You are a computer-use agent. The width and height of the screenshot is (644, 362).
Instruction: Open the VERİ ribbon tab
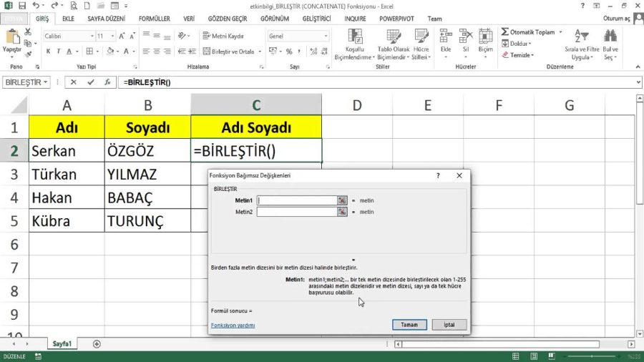(x=189, y=19)
